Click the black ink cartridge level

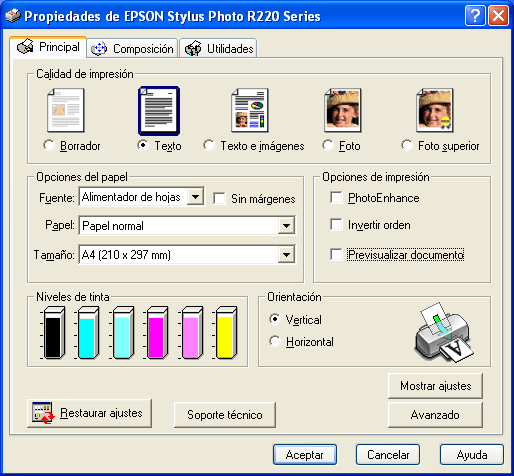[x=53, y=333]
